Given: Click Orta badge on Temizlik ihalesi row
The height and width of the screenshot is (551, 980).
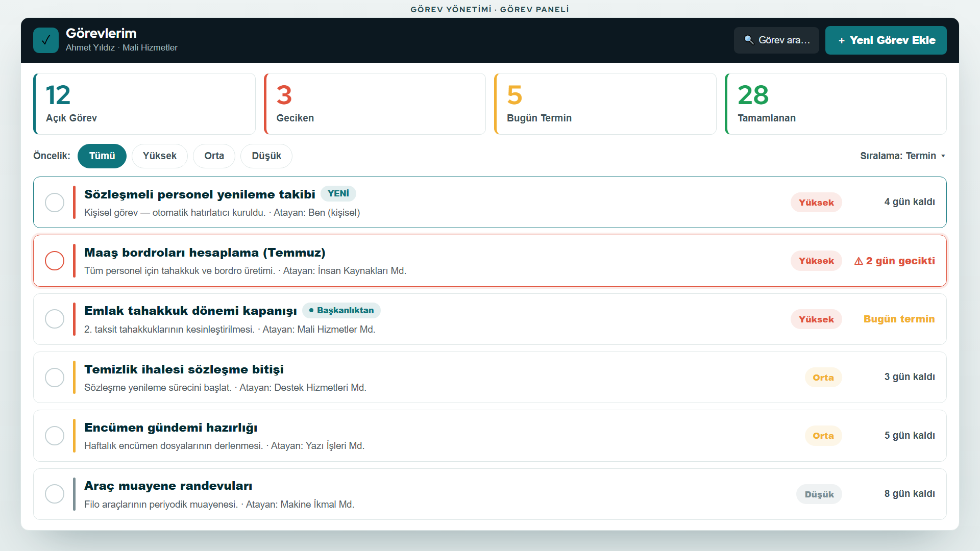Looking at the screenshot, I should 823,378.
